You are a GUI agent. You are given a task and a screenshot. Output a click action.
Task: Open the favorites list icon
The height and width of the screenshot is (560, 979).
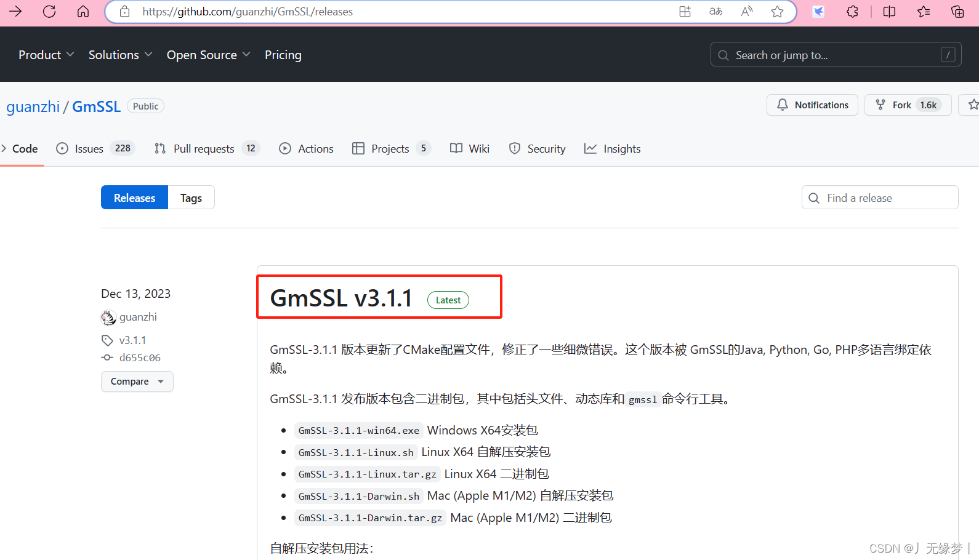coord(924,11)
